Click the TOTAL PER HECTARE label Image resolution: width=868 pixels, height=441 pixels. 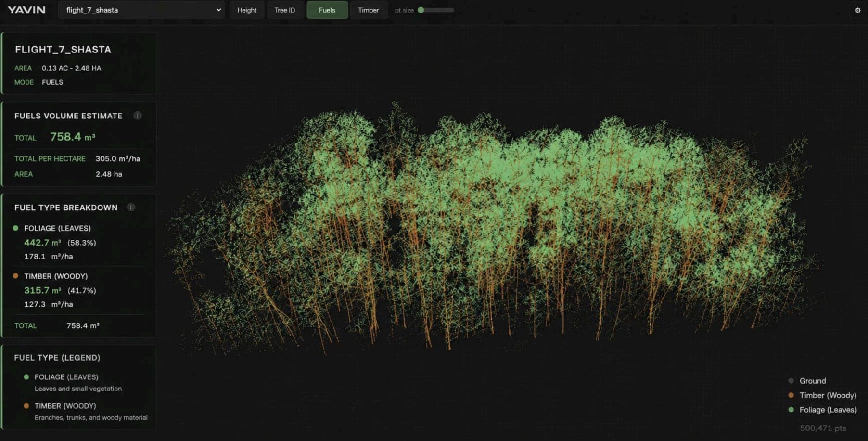pos(50,158)
